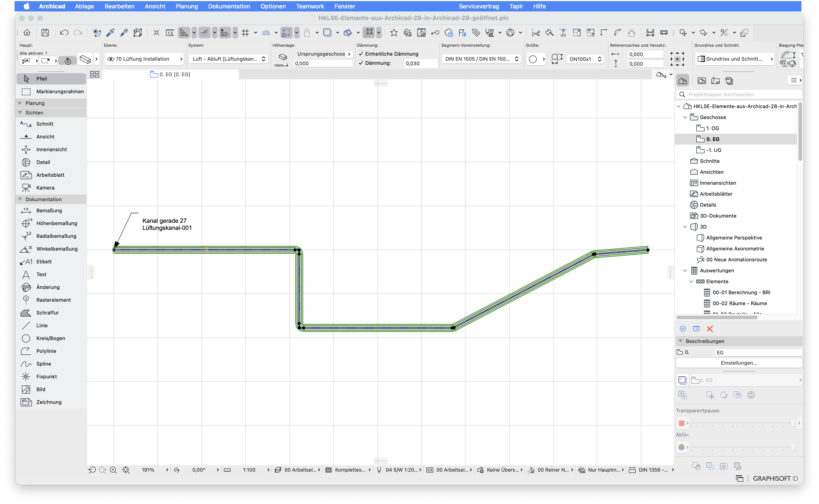Screen dimensions: 819x504
Task: Select the Text tool
Action: [x=51, y=274]
